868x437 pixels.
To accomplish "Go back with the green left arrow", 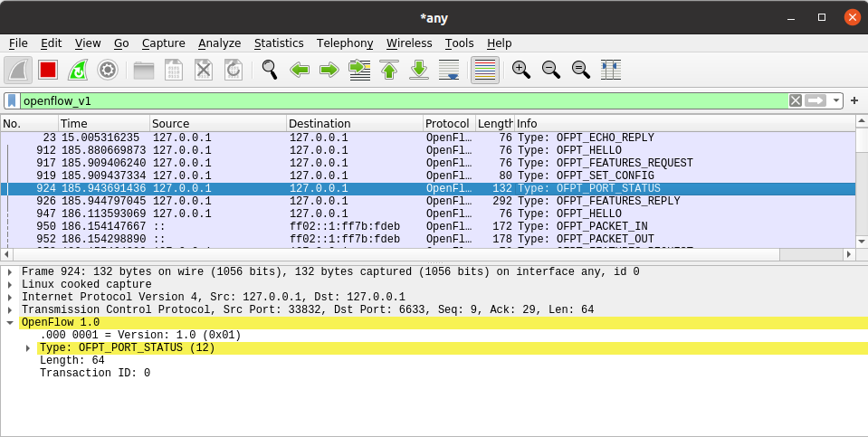I will [300, 70].
